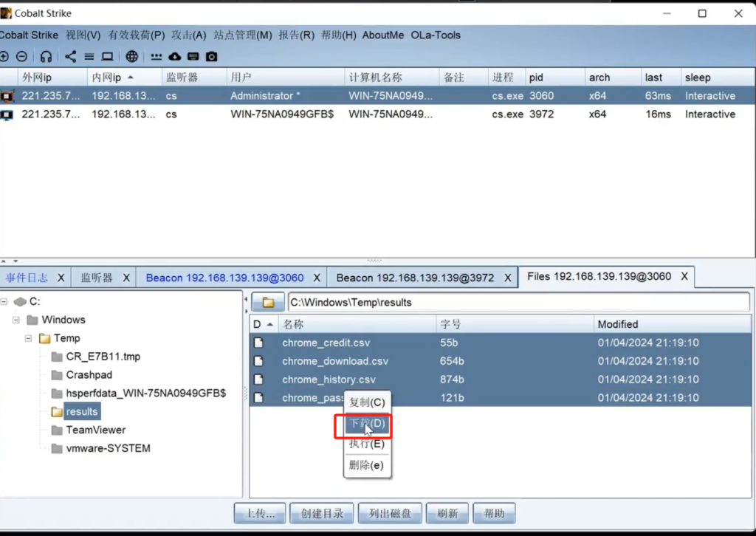
Task: Choose 复制(C) from the context menu
Action: pos(367,402)
